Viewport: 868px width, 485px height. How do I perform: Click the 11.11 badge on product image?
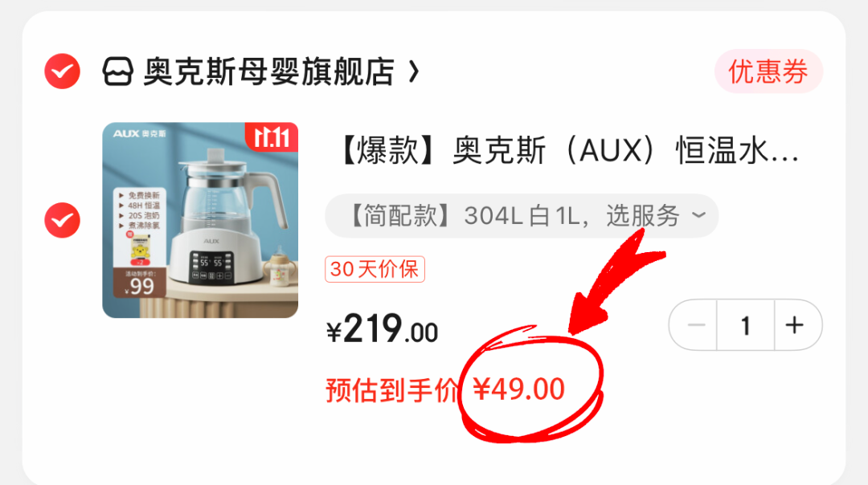pos(272,137)
